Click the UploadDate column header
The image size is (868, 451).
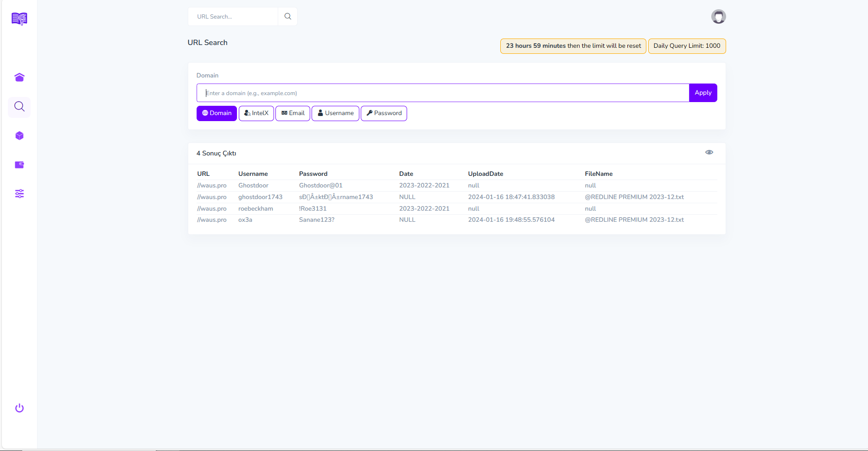click(485, 174)
